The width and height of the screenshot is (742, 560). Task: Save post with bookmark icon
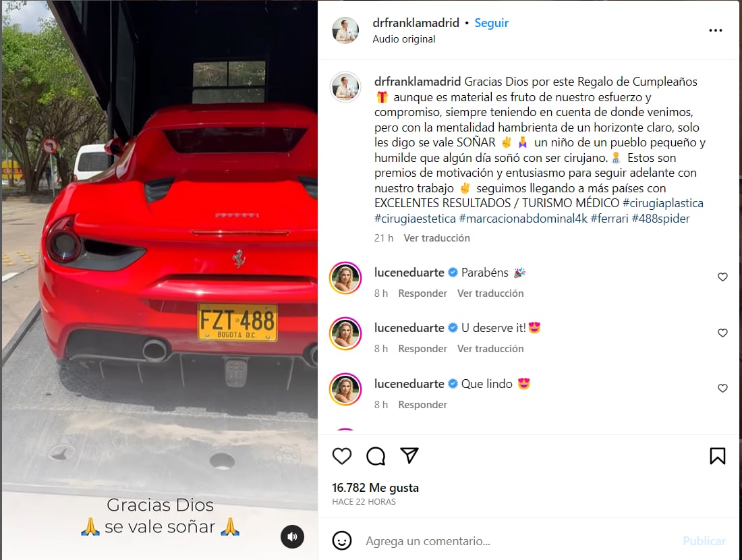click(x=718, y=456)
